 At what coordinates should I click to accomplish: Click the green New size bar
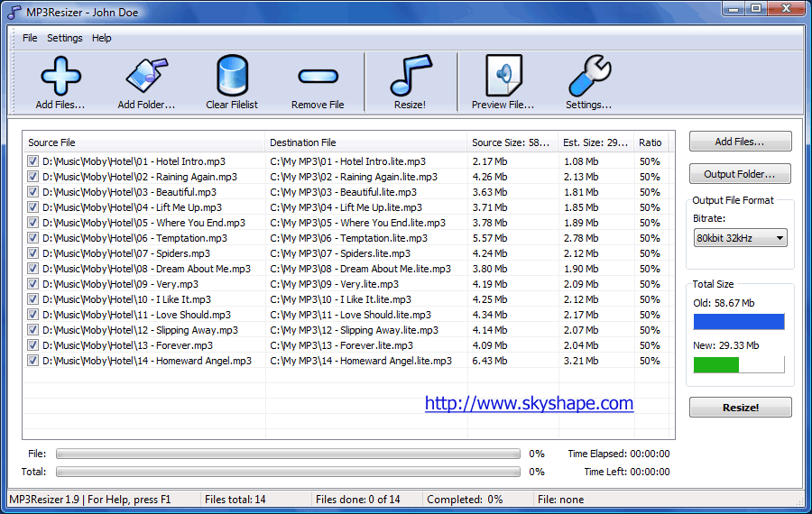point(739,364)
